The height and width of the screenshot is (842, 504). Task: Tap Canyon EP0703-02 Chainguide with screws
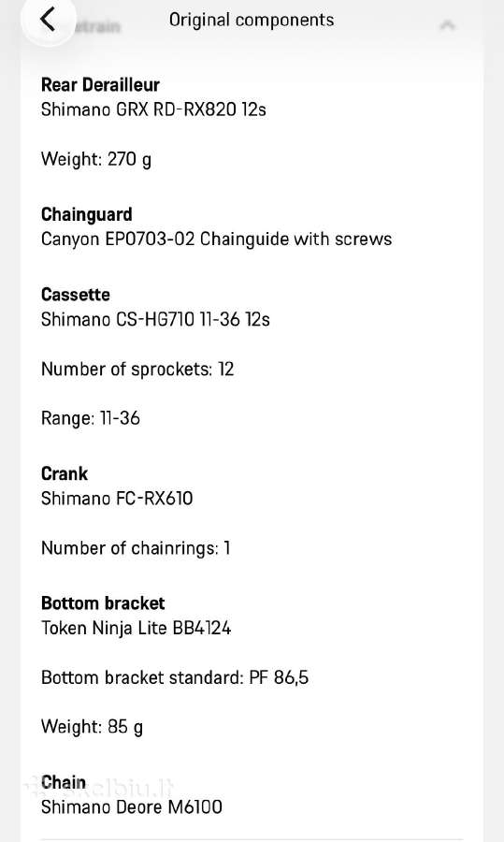pyautogui.click(x=216, y=239)
